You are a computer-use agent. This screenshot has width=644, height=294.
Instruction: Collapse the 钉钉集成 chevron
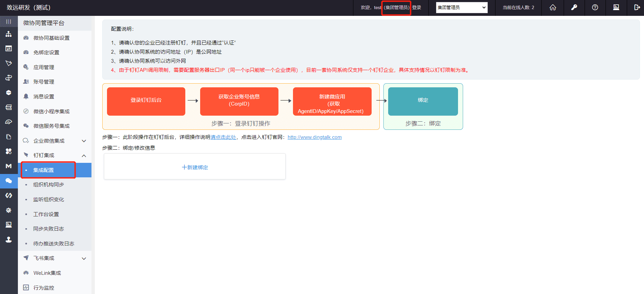[84, 155]
